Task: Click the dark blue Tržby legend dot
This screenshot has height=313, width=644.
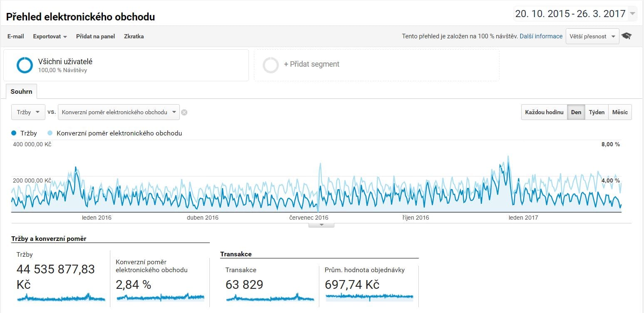Action: [x=14, y=133]
